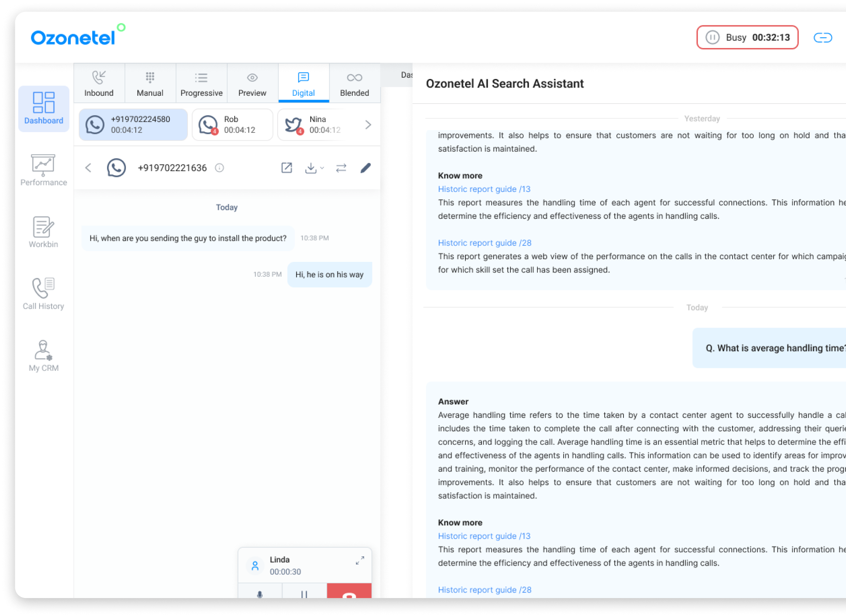Click the edit pencil icon in chat
846x616 pixels.
pyautogui.click(x=366, y=168)
